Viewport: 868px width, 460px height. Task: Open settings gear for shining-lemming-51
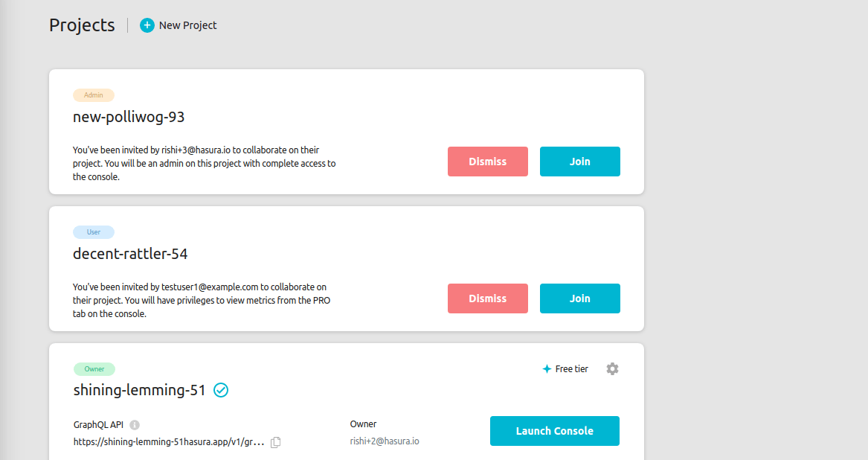[612, 368]
